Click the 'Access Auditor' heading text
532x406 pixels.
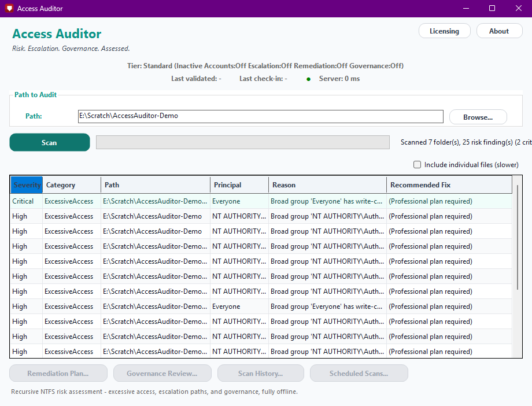tap(57, 34)
